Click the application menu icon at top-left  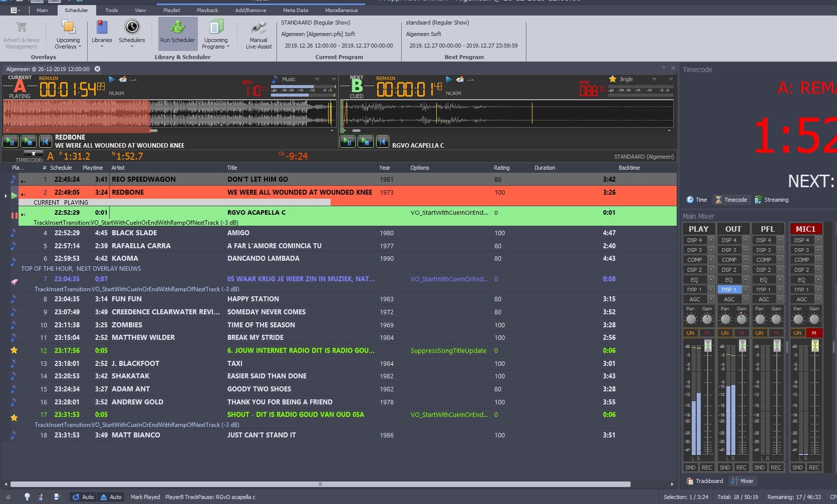[15, 10]
